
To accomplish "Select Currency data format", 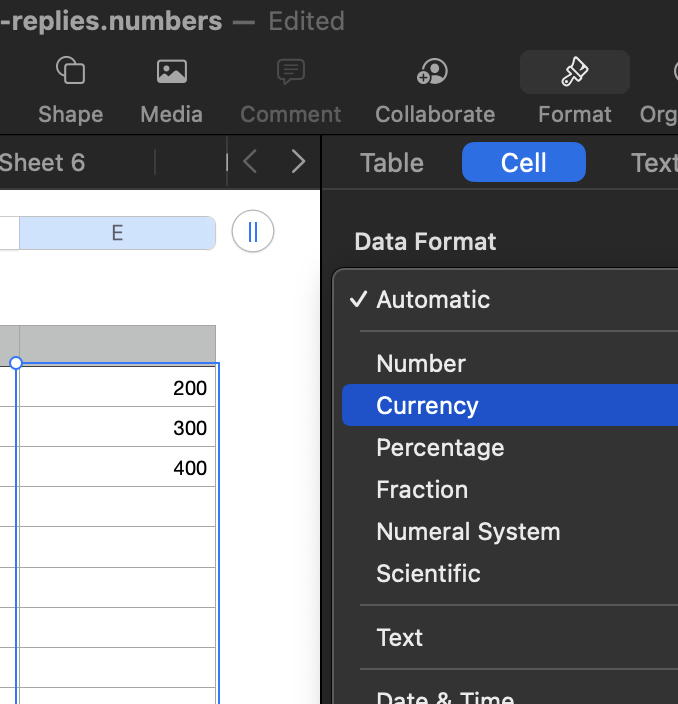I will [427, 406].
